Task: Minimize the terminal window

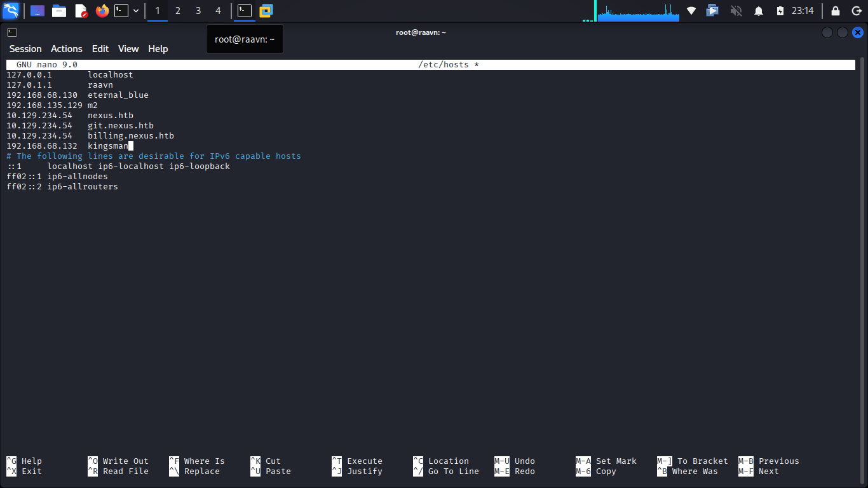Action: point(827,32)
